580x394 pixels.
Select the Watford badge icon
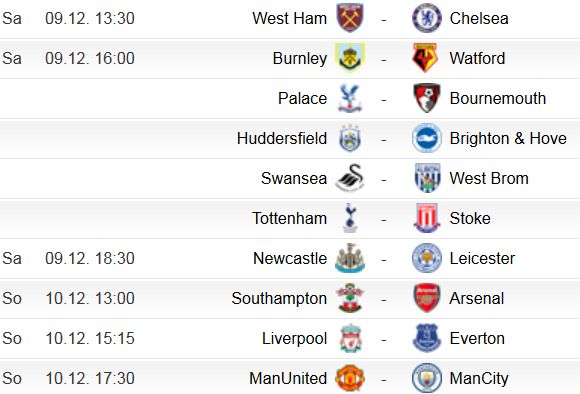(x=426, y=58)
